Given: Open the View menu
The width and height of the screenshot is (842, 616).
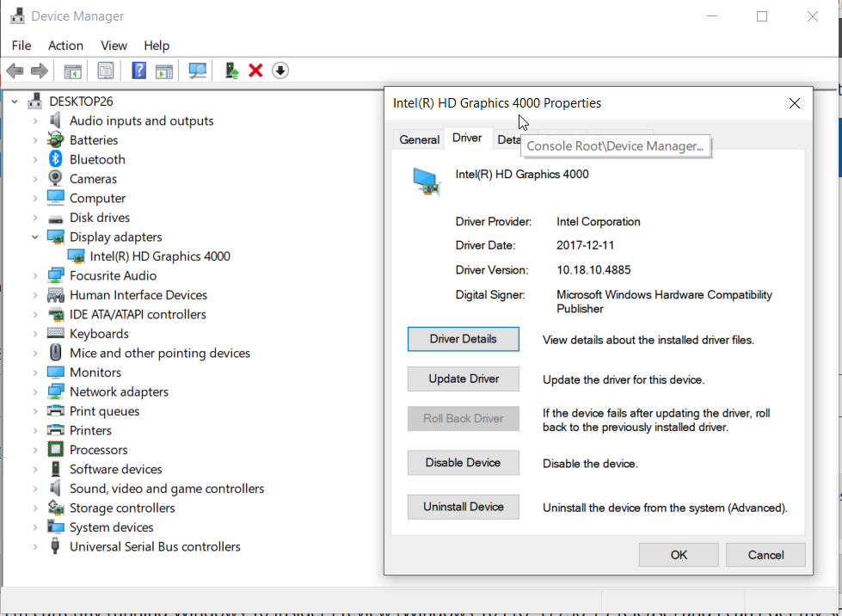Looking at the screenshot, I should pyautogui.click(x=114, y=46).
